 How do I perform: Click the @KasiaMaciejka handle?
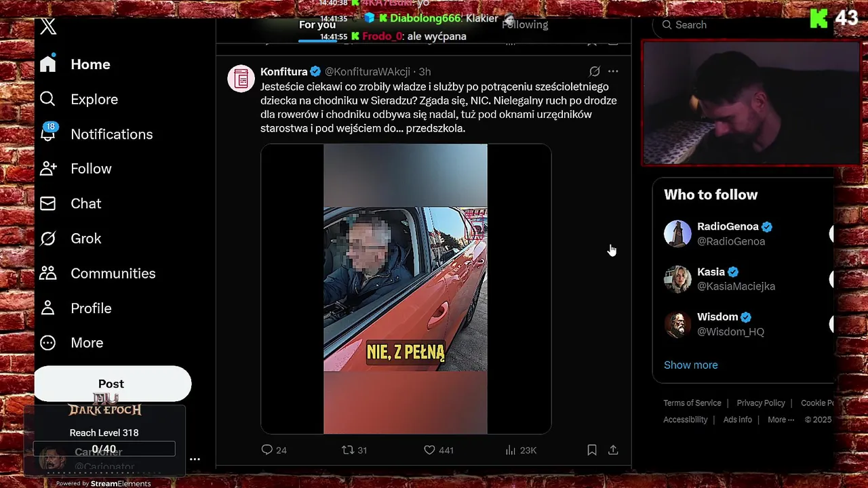736,287
